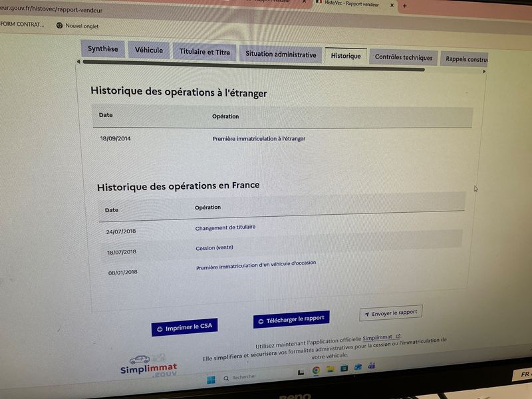Image resolution: width=532 pixels, height=399 pixels.
Task: Select the date 18/07/2018
Action: tap(122, 252)
